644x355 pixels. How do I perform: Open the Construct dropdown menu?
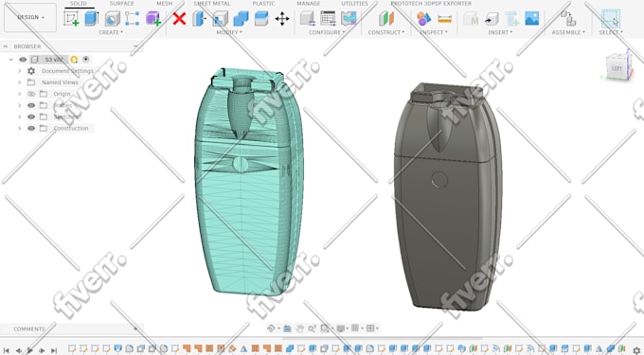pos(386,32)
